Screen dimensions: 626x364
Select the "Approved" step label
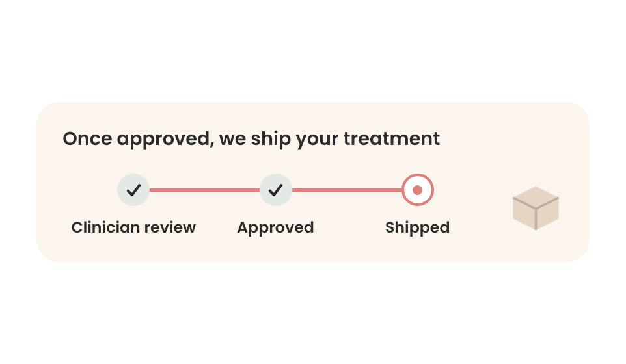[x=275, y=227]
